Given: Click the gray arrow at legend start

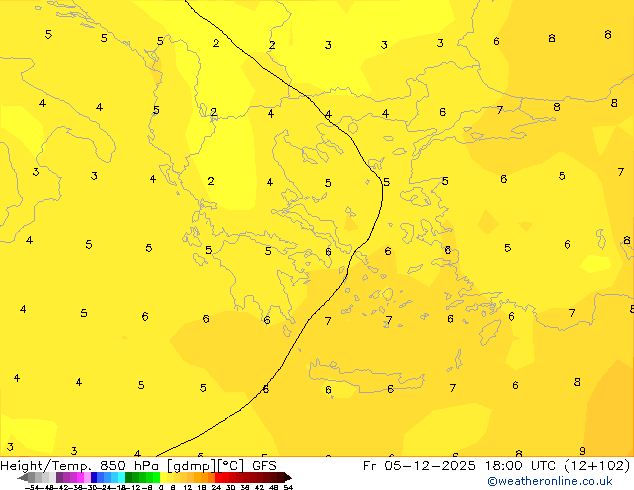Looking at the screenshot, I should [x=23, y=477].
